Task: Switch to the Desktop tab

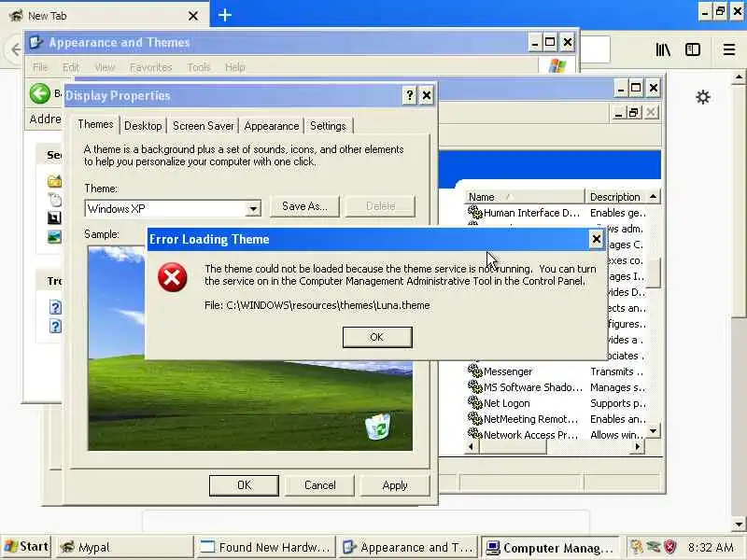Action: tap(143, 126)
